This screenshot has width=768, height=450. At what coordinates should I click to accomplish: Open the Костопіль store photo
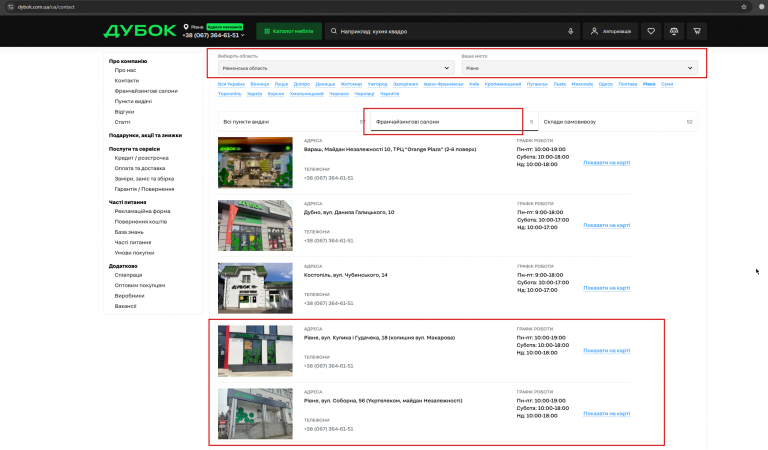click(x=255, y=288)
